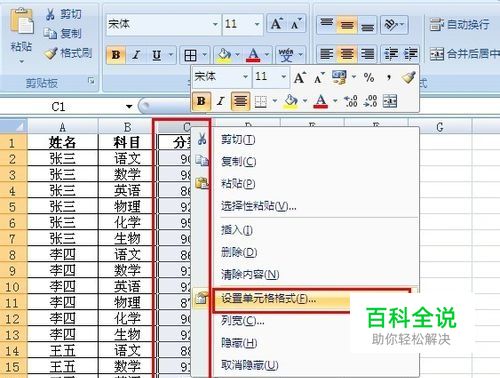Click the Borders icon in ribbon
The image size is (500, 378).
(x=190, y=55)
